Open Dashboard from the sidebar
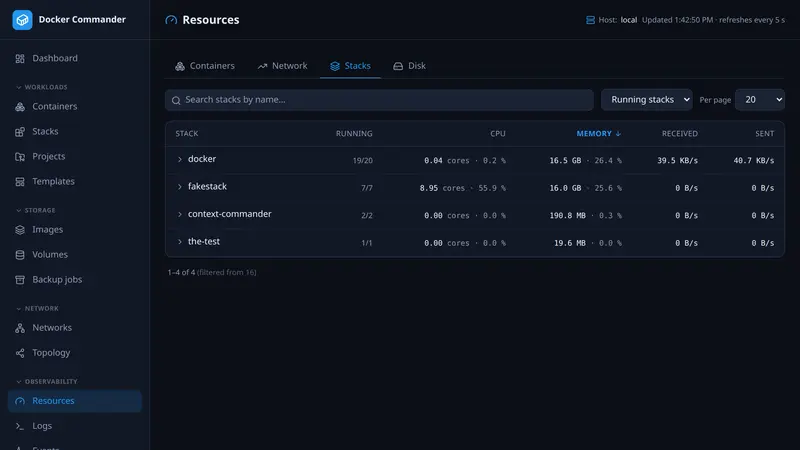This screenshot has width=800, height=450. pyautogui.click(x=74, y=59)
